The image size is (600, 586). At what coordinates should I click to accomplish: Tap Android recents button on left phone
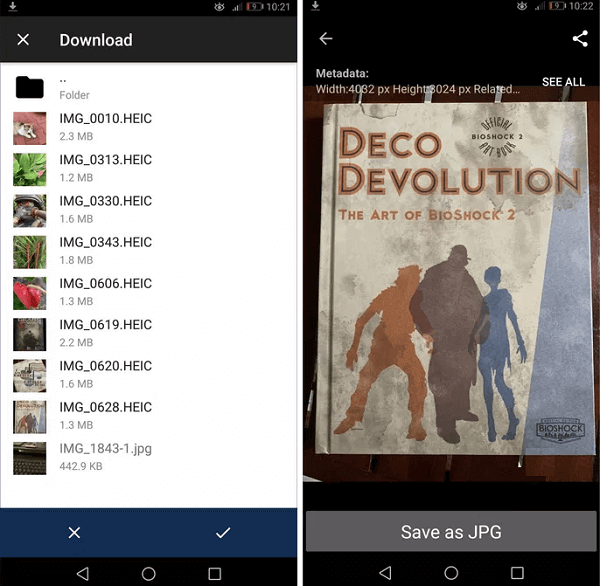[215, 573]
